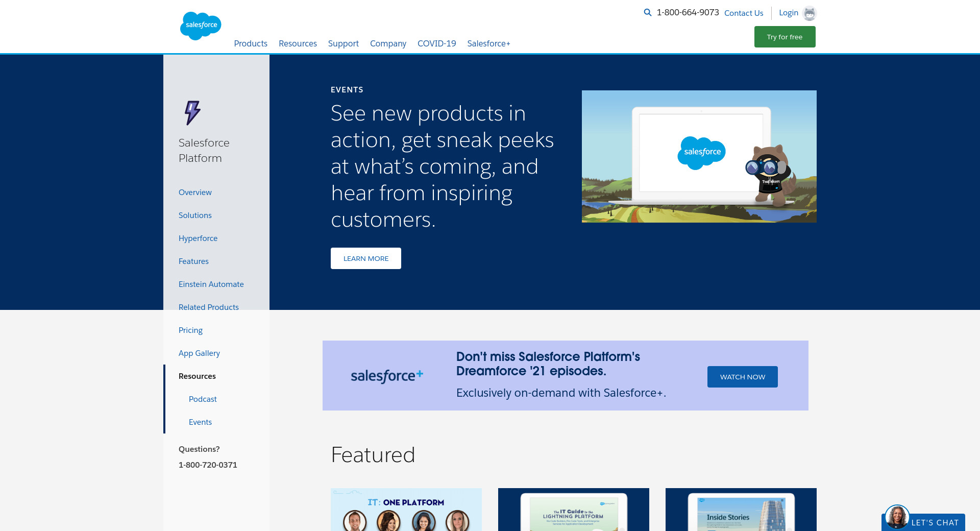Screen dimensions: 980x531
Task: Click the 'Exclusively on-demand with Salesforce+' text
Action: tap(561, 393)
